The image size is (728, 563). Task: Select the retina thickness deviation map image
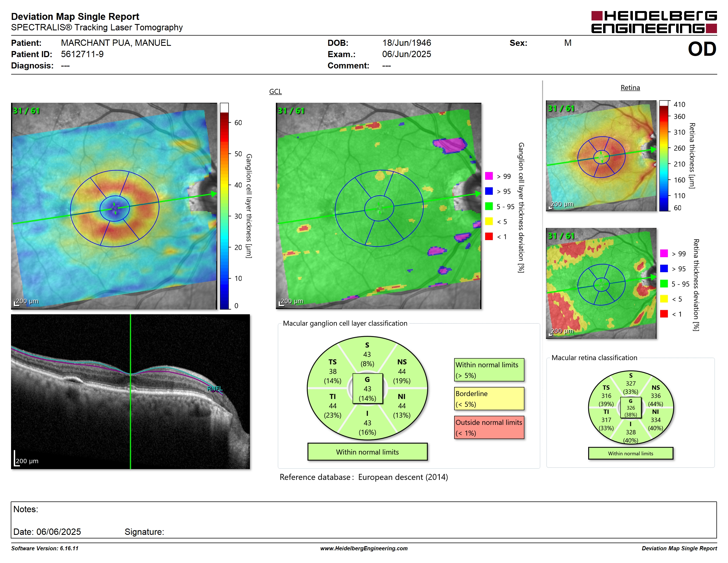601,283
